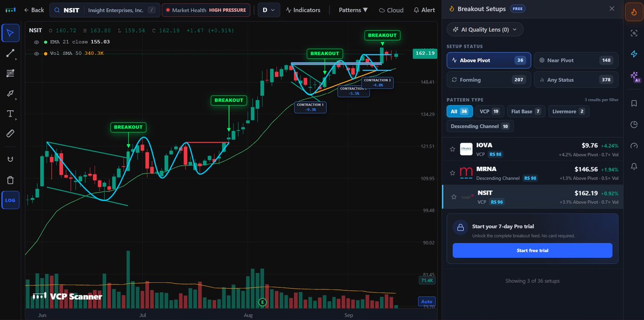644x320 pixels.
Task: Delete drawings with trash icon
Action: point(10,180)
